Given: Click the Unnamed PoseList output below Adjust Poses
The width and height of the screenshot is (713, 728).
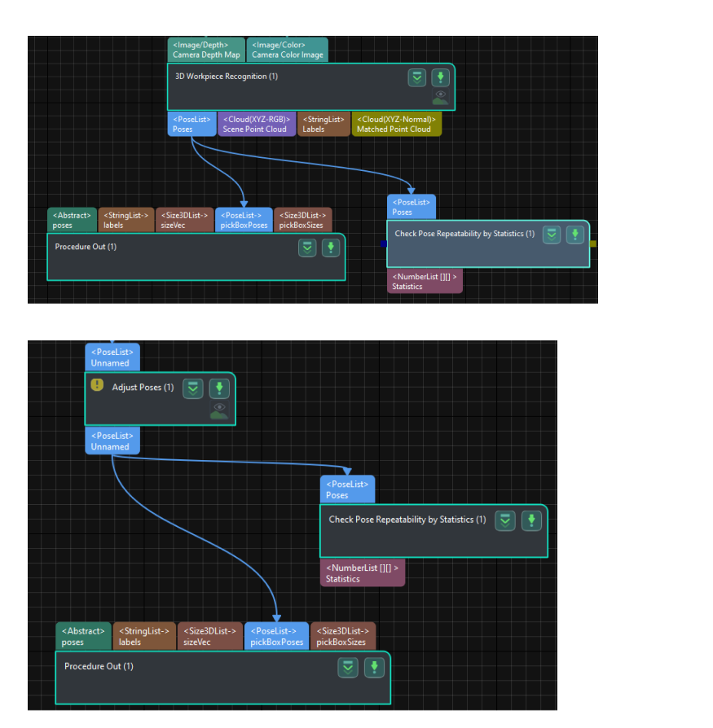Looking at the screenshot, I should click(112, 442).
